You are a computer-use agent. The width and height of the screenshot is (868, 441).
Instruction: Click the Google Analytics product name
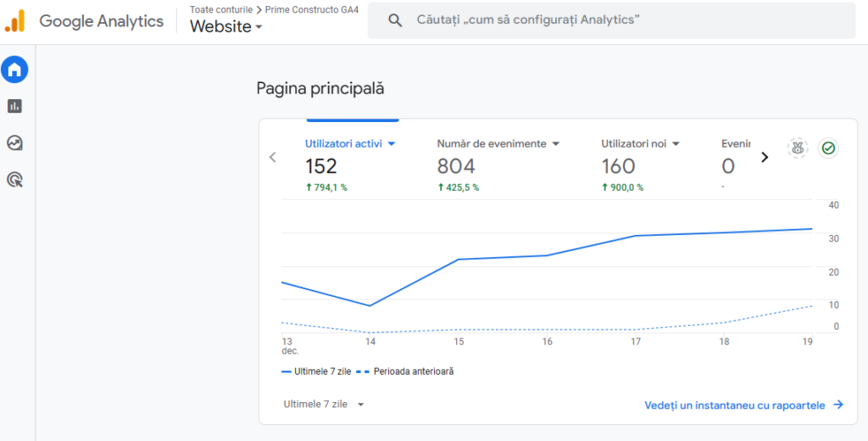coord(102,21)
